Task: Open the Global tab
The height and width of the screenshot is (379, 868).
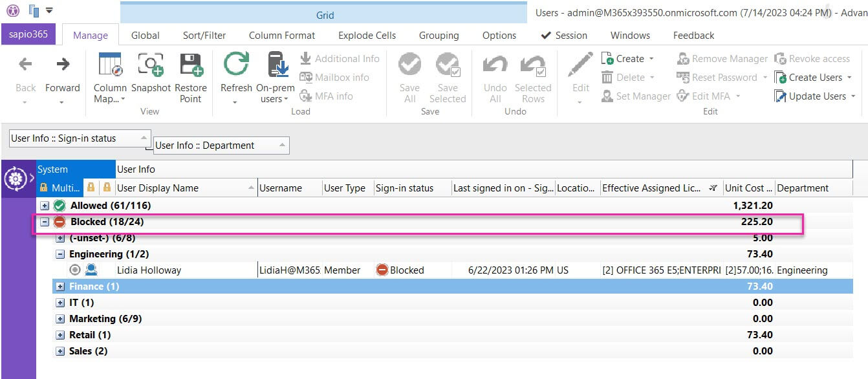Action: coord(146,36)
